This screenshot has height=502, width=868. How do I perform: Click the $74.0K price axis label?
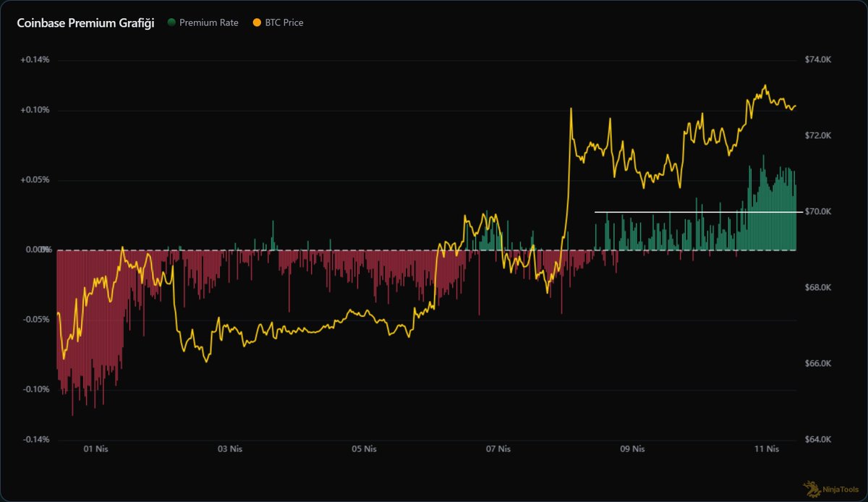[x=820, y=60]
